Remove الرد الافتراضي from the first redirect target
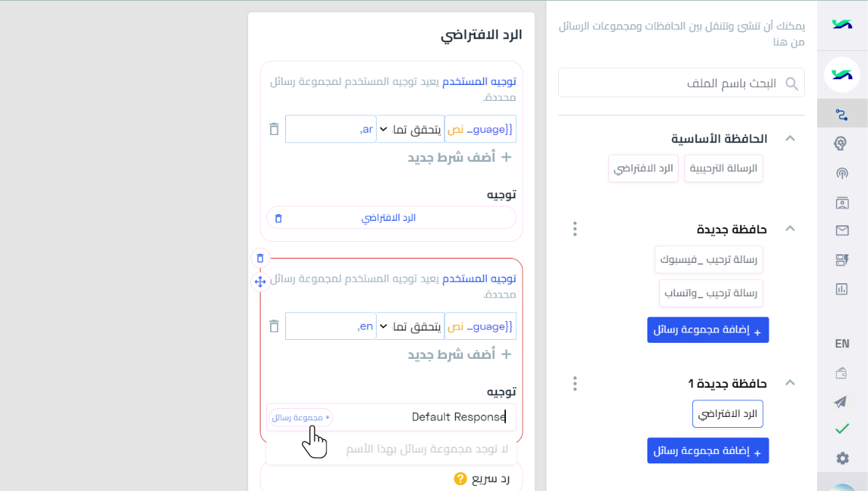The width and height of the screenshot is (868, 491). point(279,219)
